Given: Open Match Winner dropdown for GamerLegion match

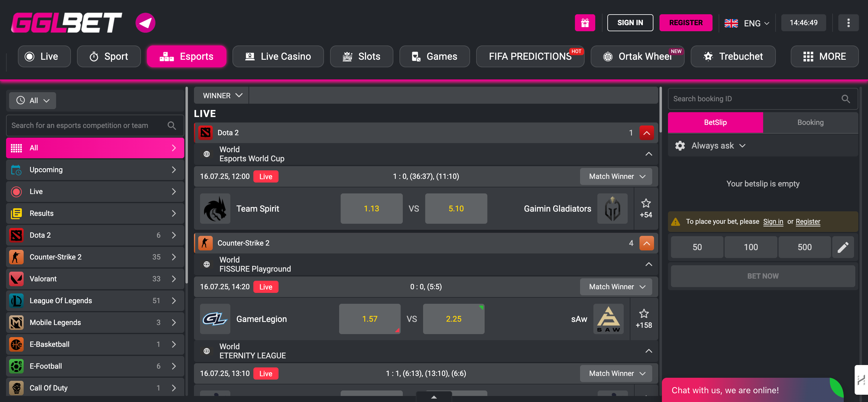Looking at the screenshot, I should [x=616, y=287].
